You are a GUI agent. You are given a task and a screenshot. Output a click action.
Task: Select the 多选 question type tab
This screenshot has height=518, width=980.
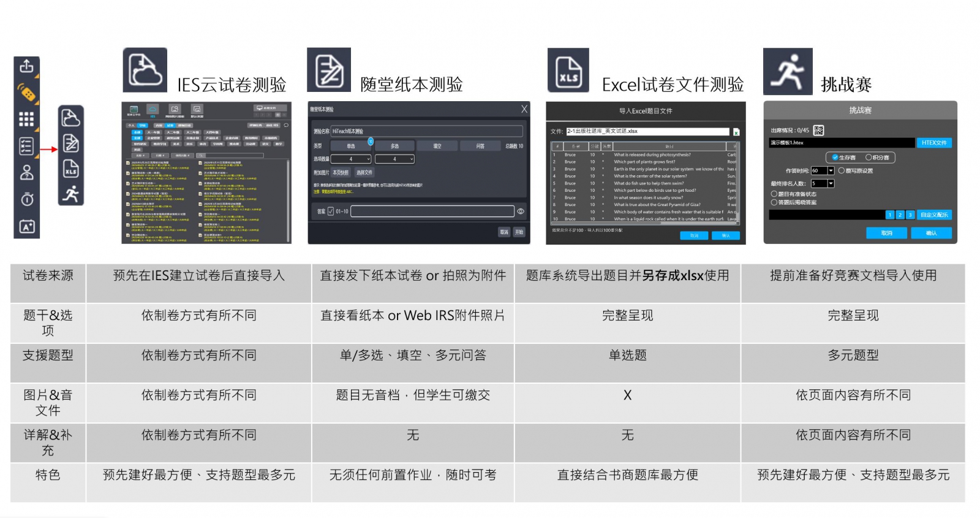click(x=394, y=146)
